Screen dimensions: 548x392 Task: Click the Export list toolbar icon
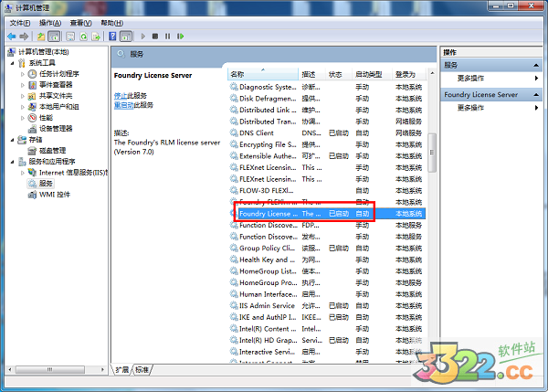coord(96,36)
